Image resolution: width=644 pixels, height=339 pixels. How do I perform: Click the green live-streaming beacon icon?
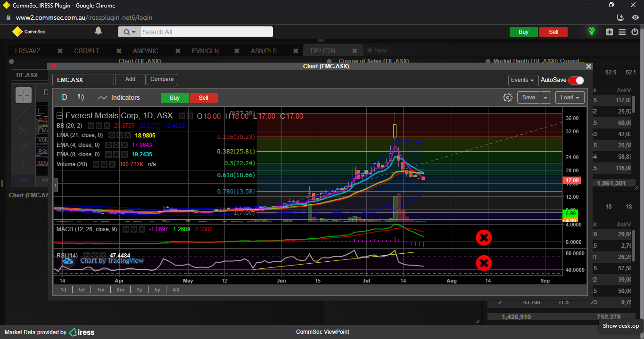591,32
